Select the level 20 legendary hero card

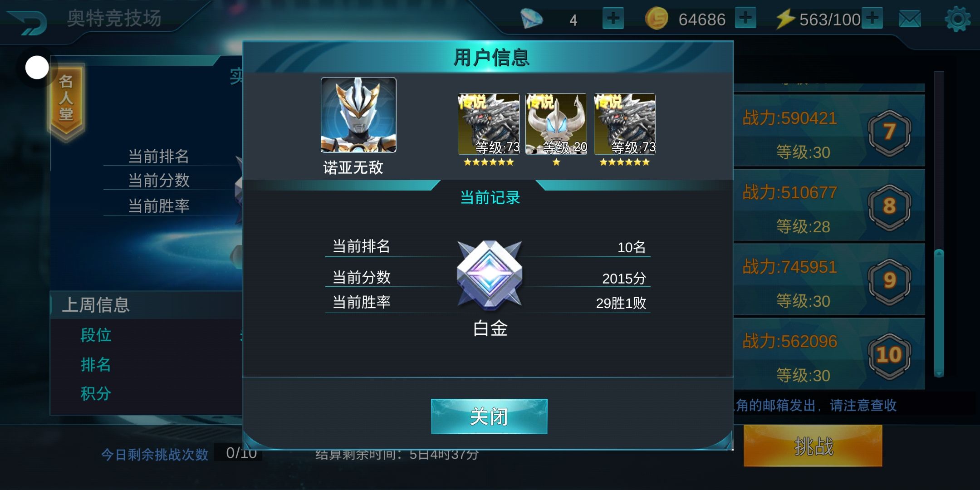[x=556, y=124]
